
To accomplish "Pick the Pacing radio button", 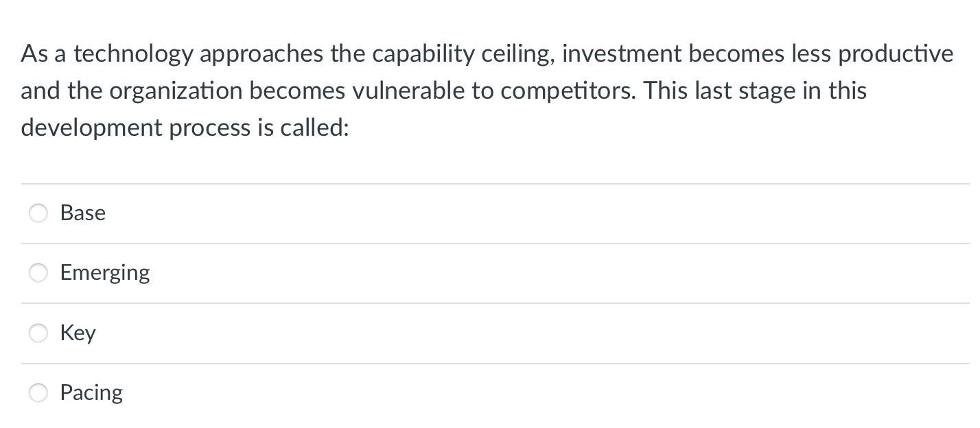I will (38, 393).
